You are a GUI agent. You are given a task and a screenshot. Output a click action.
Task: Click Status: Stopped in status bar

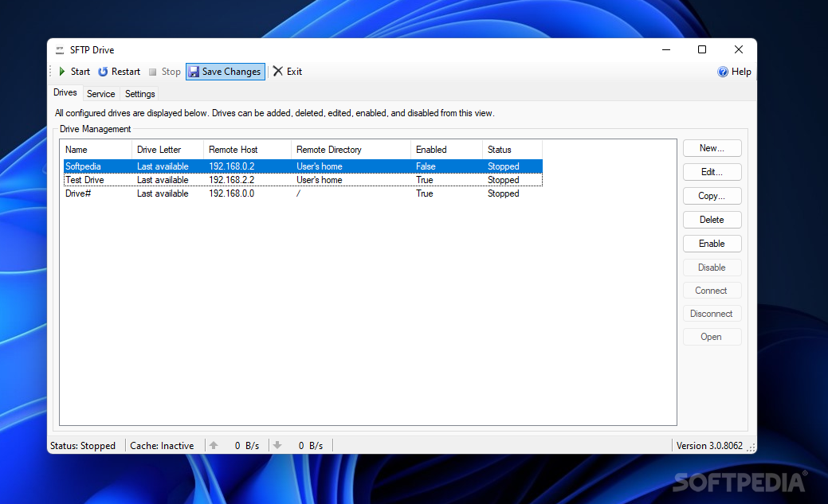pyautogui.click(x=83, y=446)
